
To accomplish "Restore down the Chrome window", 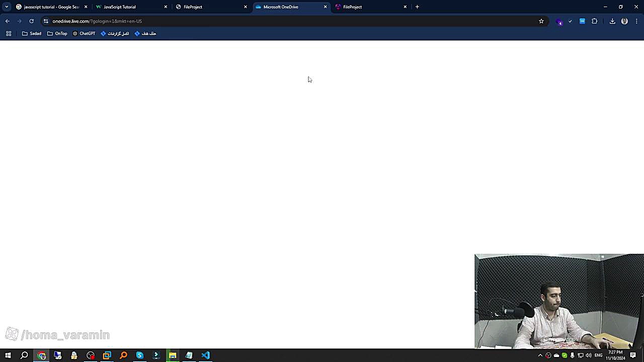I will pos(621,7).
